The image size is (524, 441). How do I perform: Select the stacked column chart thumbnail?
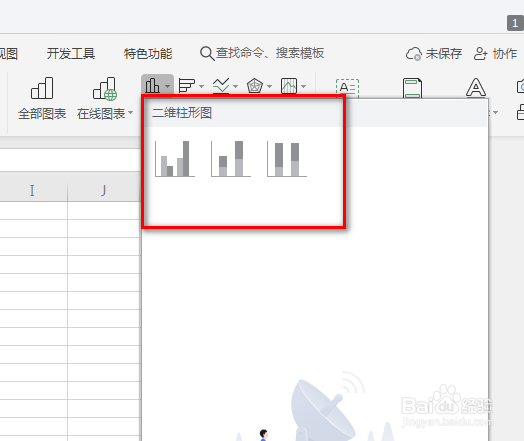(231, 159)
